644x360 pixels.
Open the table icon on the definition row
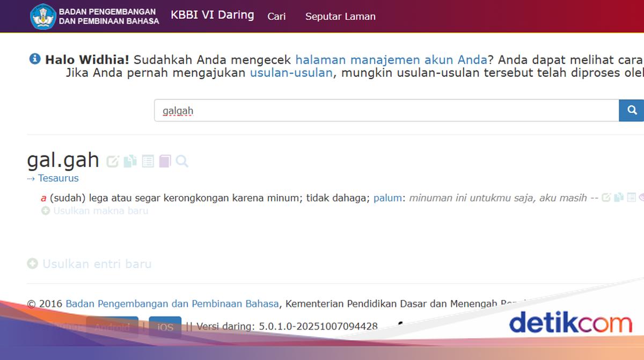[631, 198]
